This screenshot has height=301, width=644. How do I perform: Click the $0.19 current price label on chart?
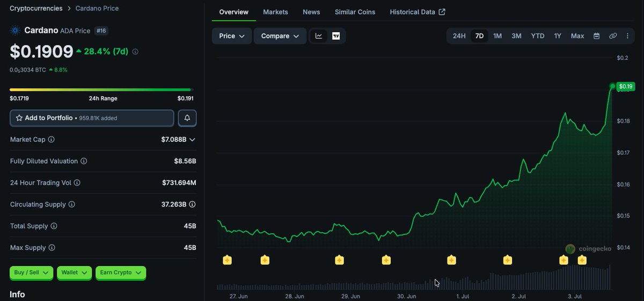(626, 86)
